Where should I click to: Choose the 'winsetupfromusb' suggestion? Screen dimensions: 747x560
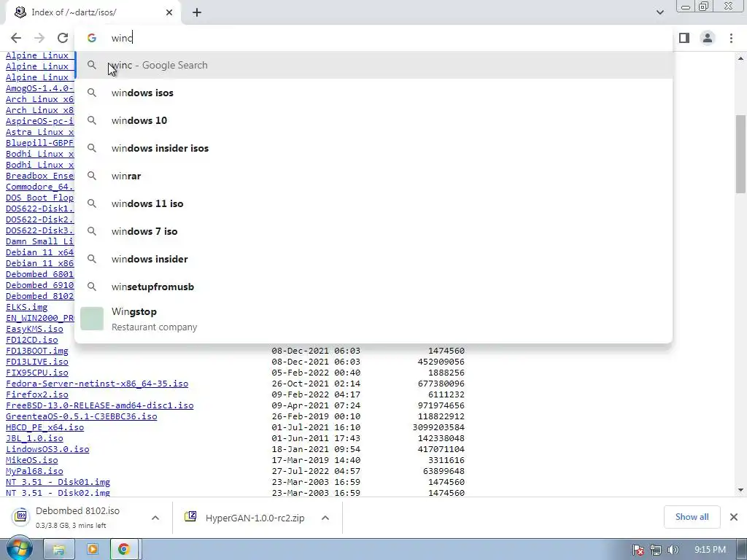coord(373,286)
